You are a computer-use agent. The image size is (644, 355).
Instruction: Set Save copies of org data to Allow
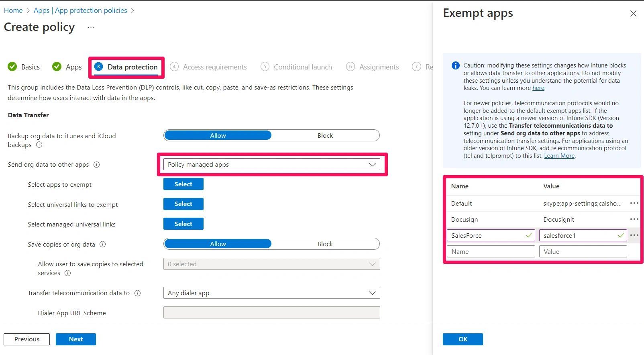coord(218,244)
